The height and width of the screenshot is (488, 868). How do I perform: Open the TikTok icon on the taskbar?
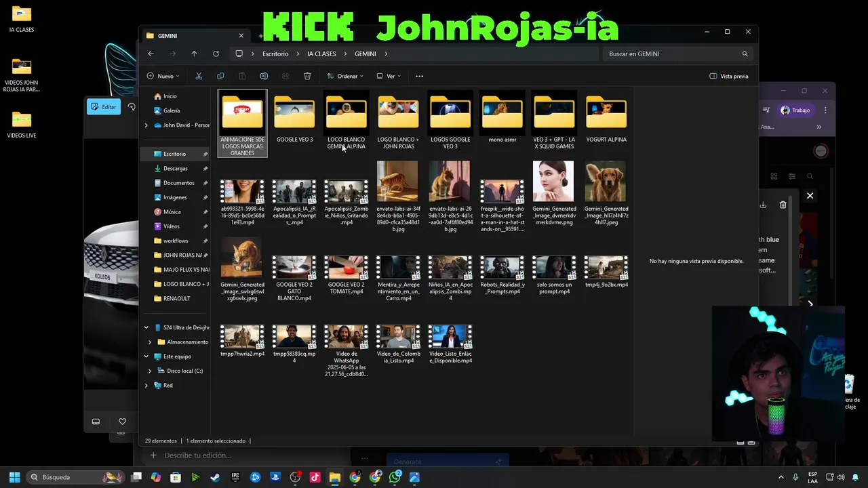pyautogui.click(x=315, y=477)
